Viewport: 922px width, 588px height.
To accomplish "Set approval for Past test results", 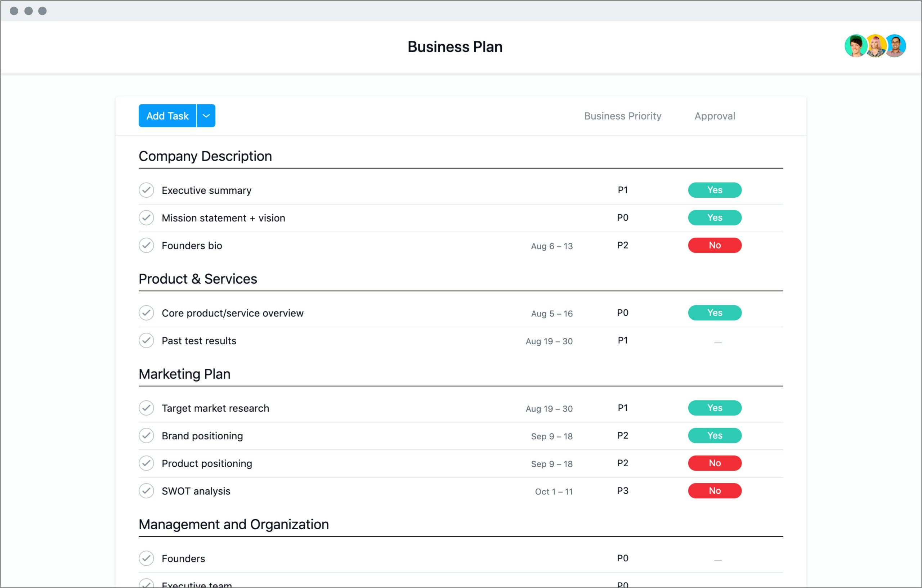I will 718,342.
